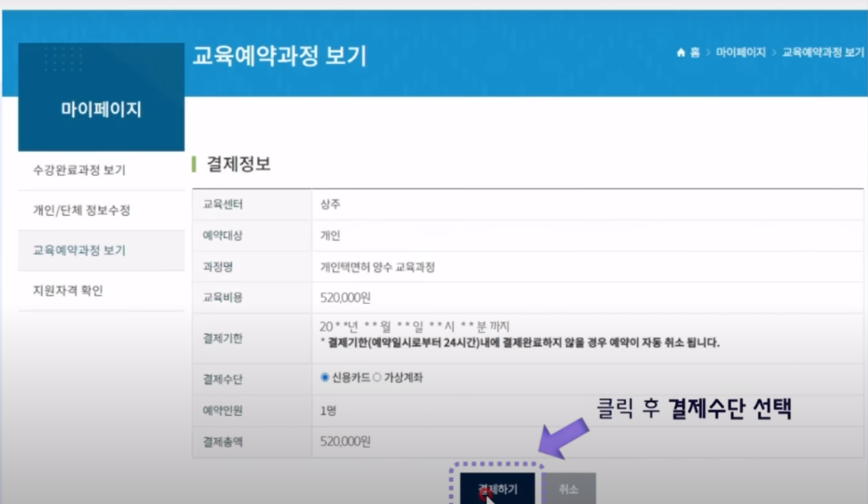Viewport: 868px width, 504px height.
Task: Select the 가상계좌 (virtual account) radio button
Action: click(x=377, y=378)
